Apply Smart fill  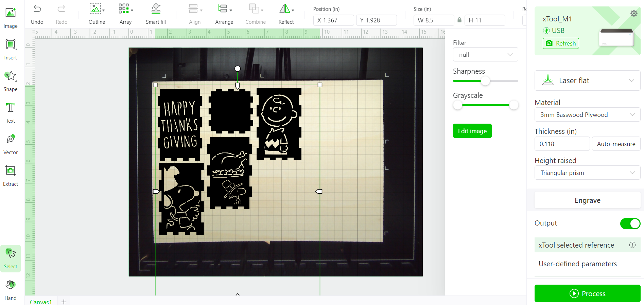pyautogui.click(x=156, y=14)
